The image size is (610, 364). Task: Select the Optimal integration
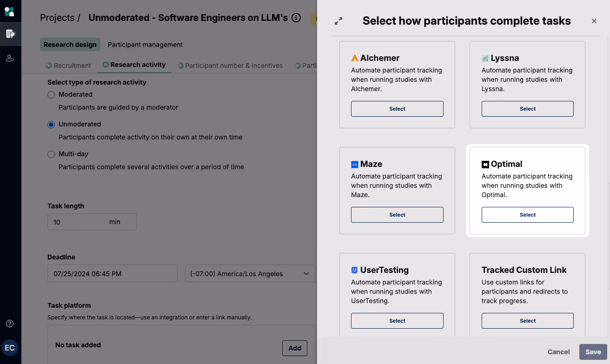coord(527,215)
